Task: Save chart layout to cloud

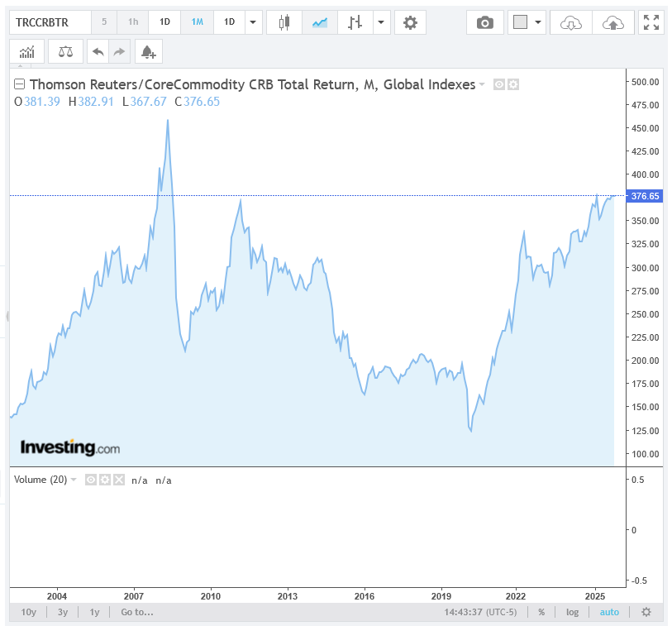Action: (x=613, y=22)
